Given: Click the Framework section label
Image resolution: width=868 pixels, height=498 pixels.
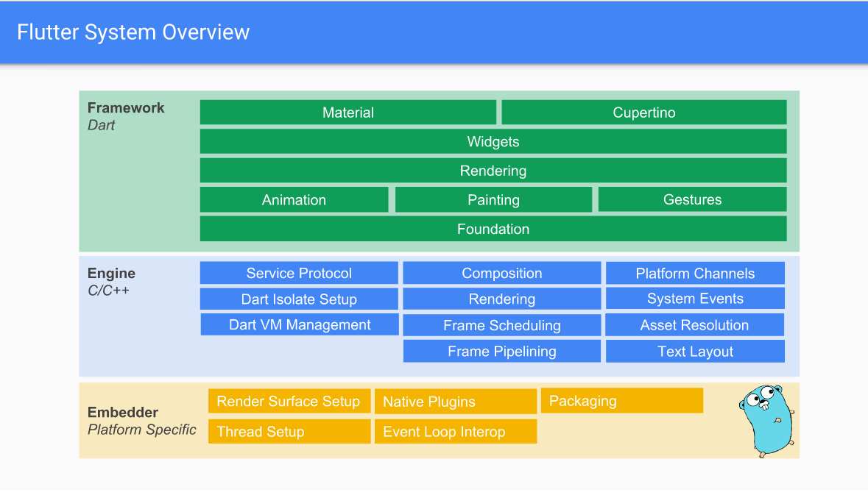Looking at the screenshot, I should [126, 108].
